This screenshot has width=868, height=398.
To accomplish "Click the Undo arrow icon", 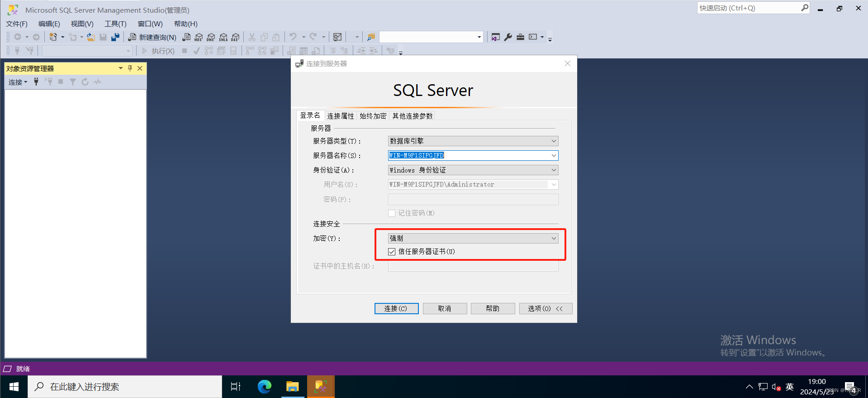I will coord(293,37).
